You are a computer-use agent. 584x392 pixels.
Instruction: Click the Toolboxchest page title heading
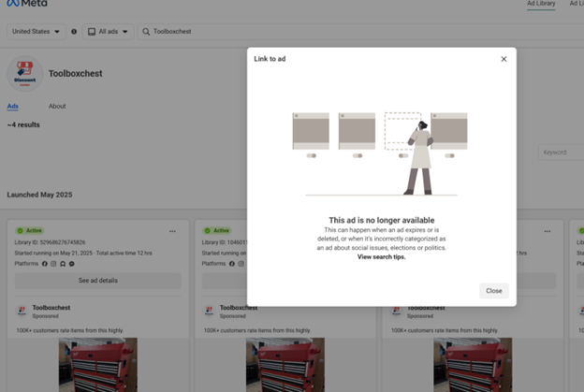75,74
